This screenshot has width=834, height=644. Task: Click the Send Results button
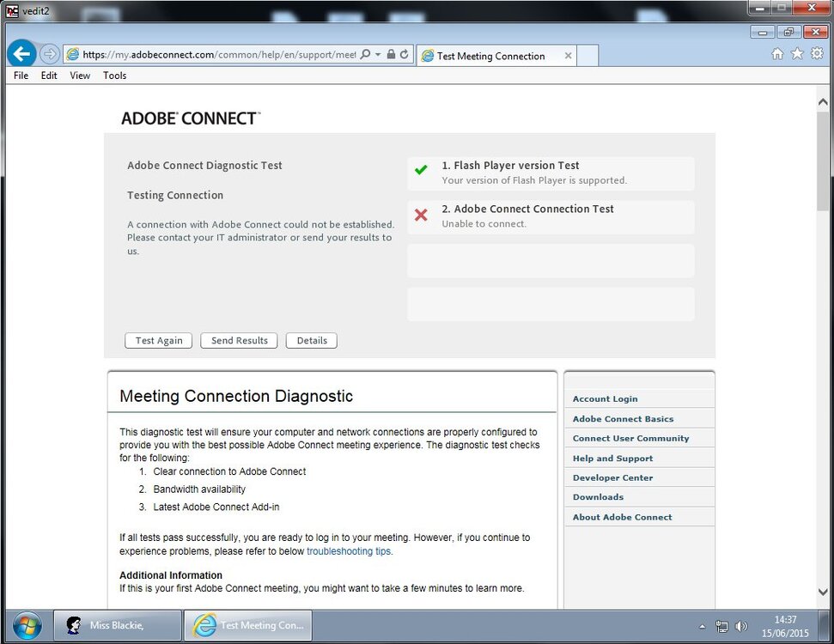coord(240,340)
